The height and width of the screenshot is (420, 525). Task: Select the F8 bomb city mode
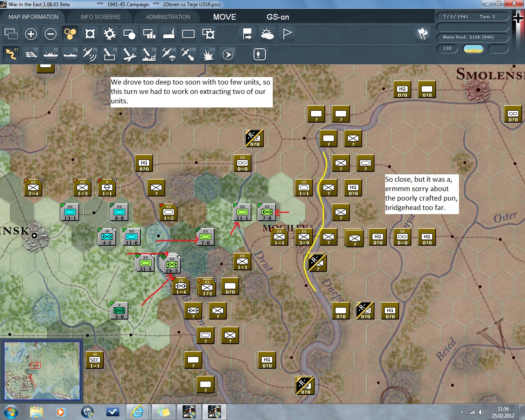tap(149, 54)
